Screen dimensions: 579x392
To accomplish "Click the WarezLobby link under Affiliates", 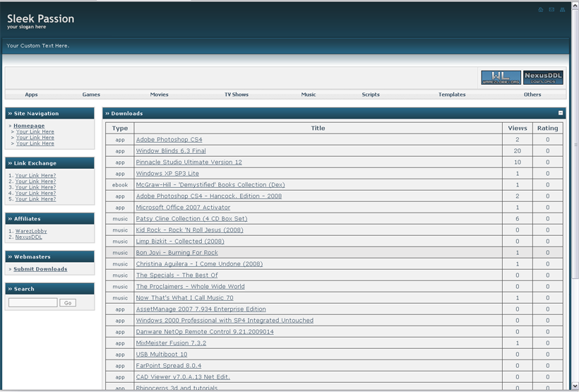I will (x=31, y=231).
